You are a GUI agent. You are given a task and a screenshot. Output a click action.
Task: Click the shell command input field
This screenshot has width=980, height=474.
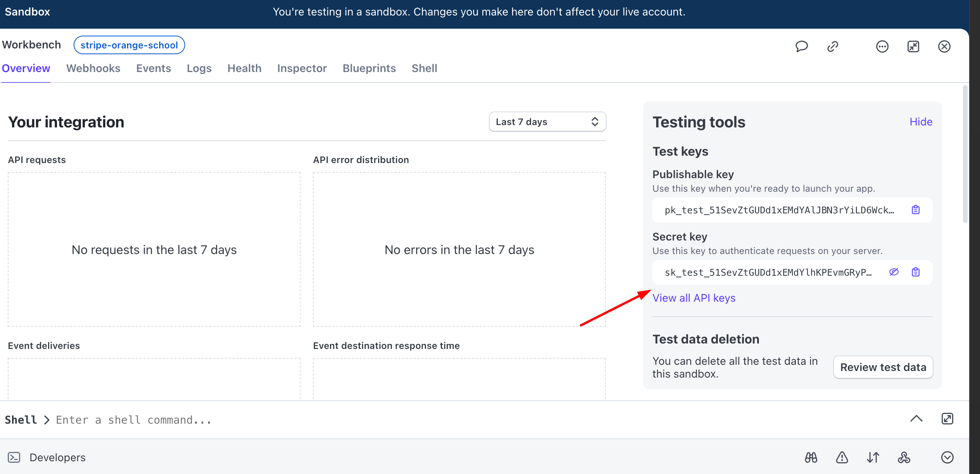point(310,420)
